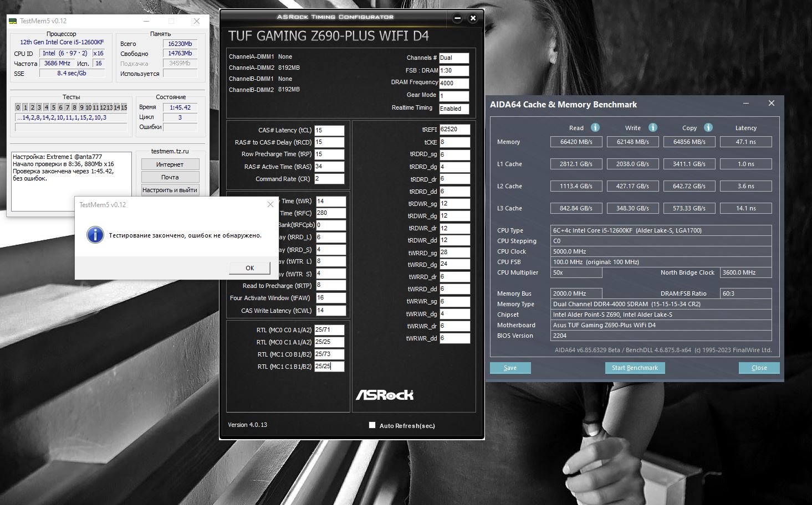Focus the tWRWR_dd field

[455, 338]
